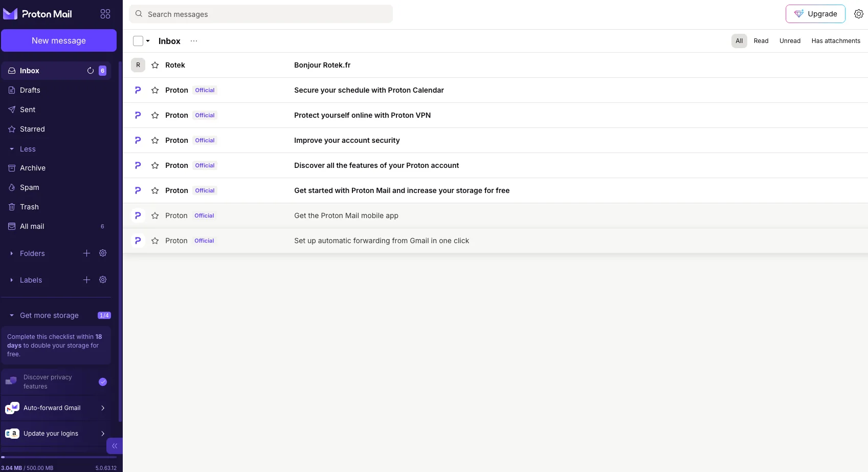Click Proton sender icon on VPN email
Viewport: 868px width, 472px height.
(x=138, y=115)
